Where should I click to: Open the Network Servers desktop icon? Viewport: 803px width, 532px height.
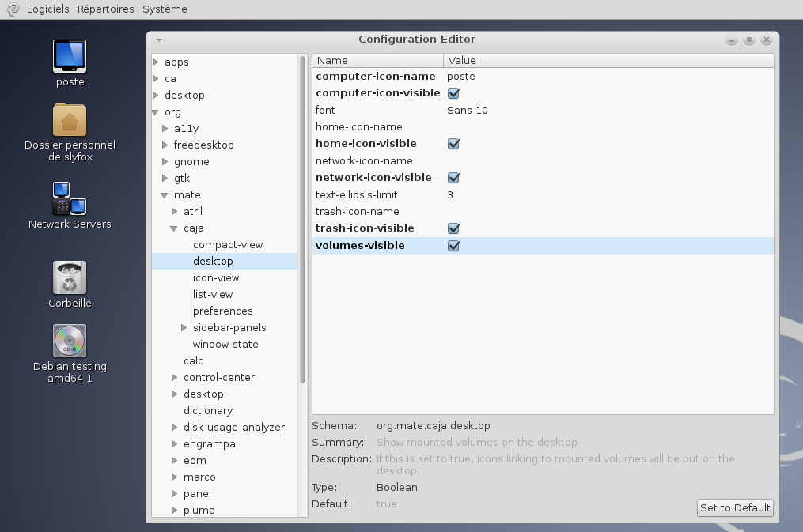(70, 198)
